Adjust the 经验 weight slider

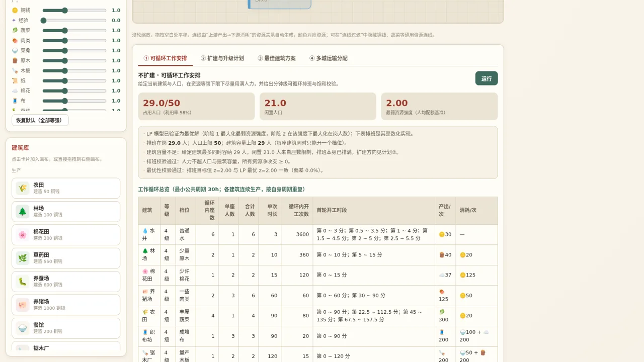coord(74,20)
